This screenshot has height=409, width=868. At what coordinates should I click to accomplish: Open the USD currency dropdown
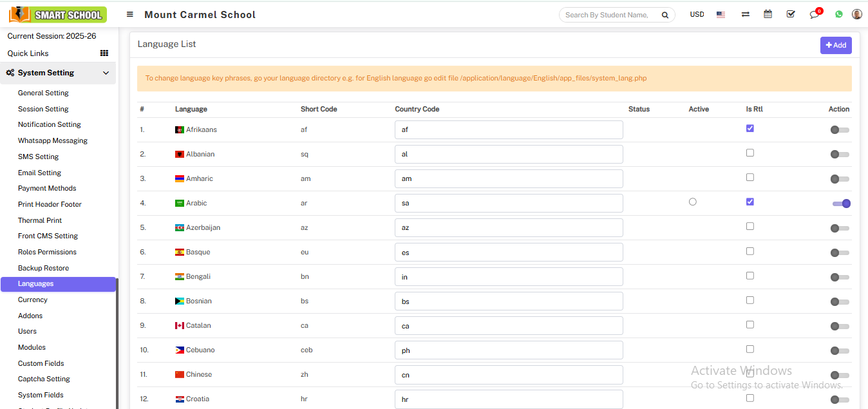(x=697, y=14)
